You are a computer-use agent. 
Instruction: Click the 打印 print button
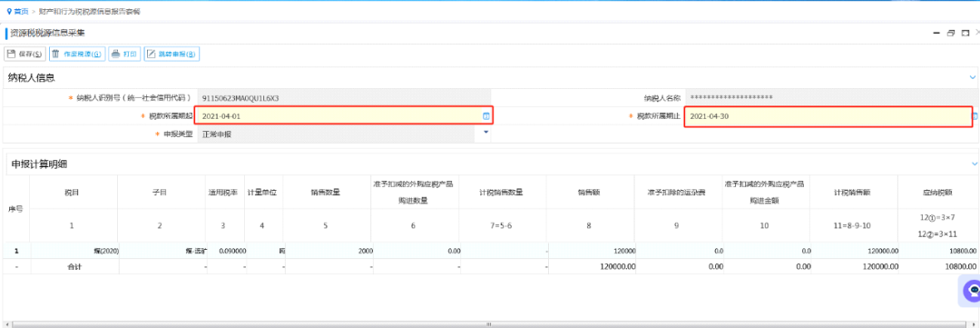pos(124,54)
